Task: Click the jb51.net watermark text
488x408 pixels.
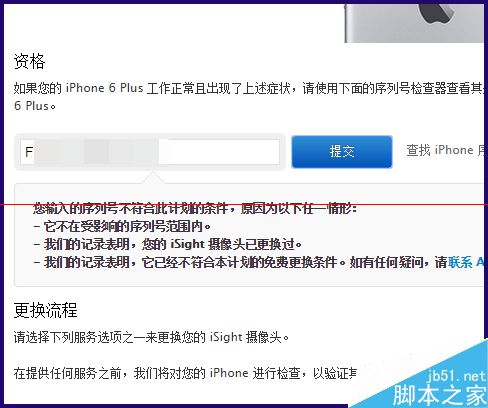Action: tap(456, 376)
